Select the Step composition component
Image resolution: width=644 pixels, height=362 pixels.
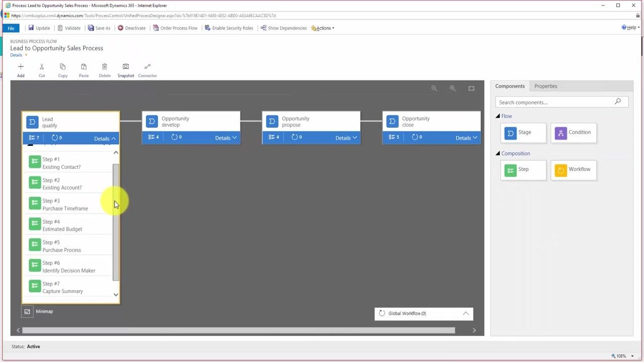523,170
